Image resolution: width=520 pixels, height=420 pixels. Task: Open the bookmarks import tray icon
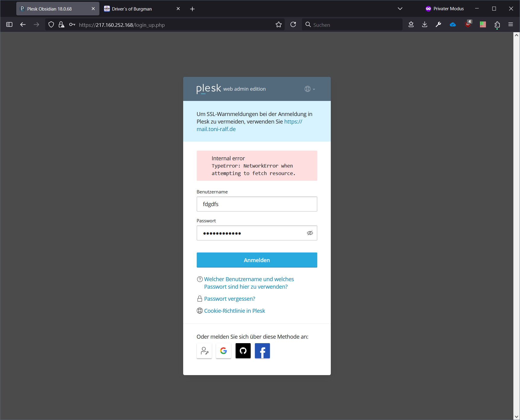[411, 25]
